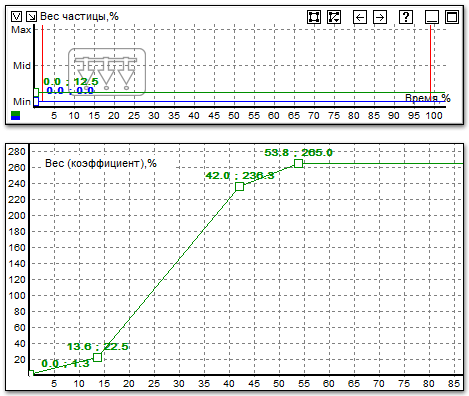Select the curve origin point 0.0 ; 1.3

coord(31,374)
